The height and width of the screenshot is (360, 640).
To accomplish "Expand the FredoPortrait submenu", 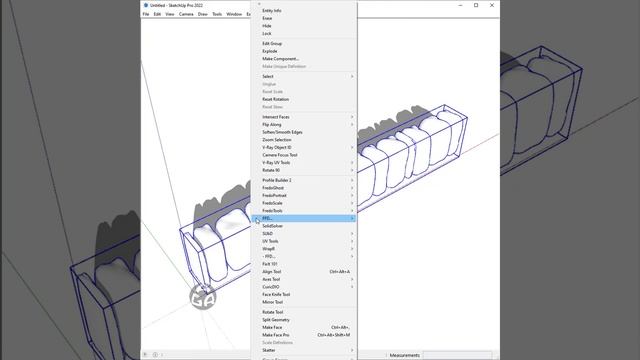I will coord(304,196).
